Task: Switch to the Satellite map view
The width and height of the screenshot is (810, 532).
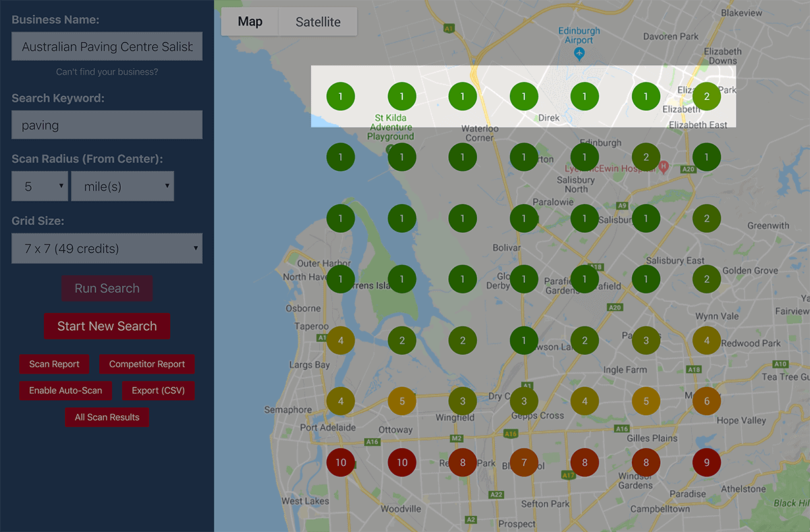Action: 317,22
